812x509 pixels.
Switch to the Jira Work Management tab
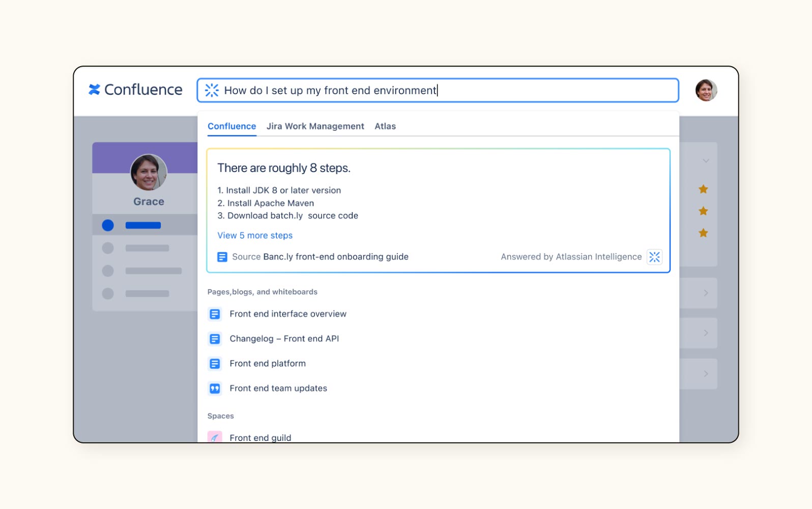click(x=315, y=126)
